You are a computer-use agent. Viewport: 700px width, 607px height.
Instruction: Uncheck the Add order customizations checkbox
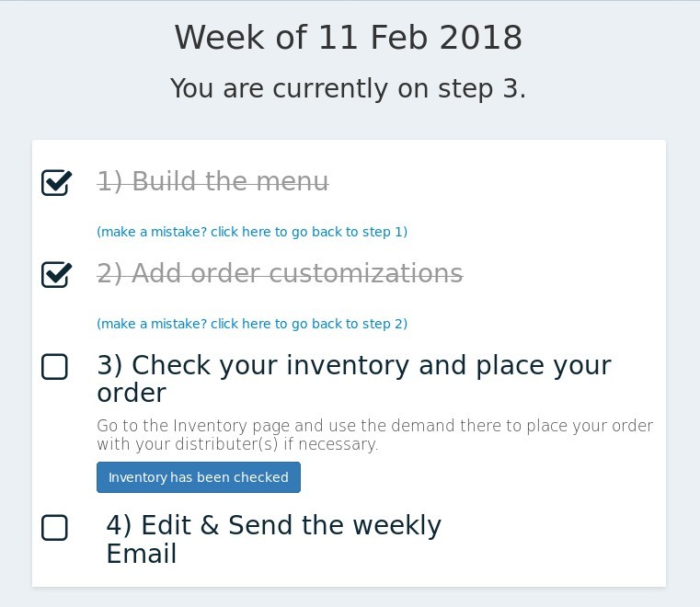click(x=56, y=274)
